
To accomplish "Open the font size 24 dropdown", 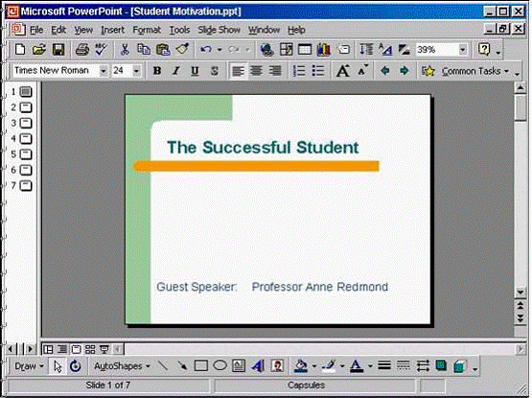I will (x=136, y=71).
